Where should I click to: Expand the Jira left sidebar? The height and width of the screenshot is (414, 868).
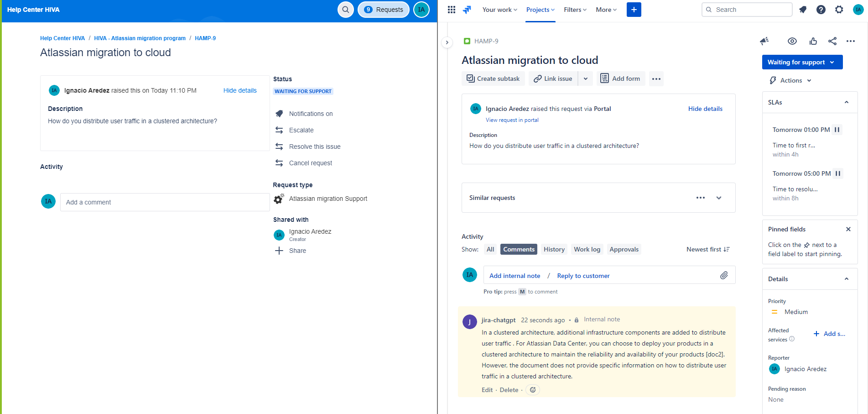click(447, 42)
